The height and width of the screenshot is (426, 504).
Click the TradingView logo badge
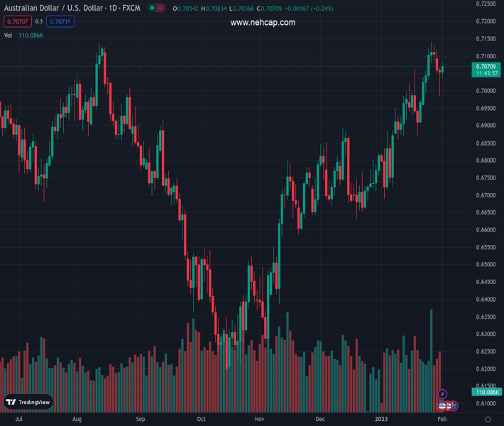[29, 402]
